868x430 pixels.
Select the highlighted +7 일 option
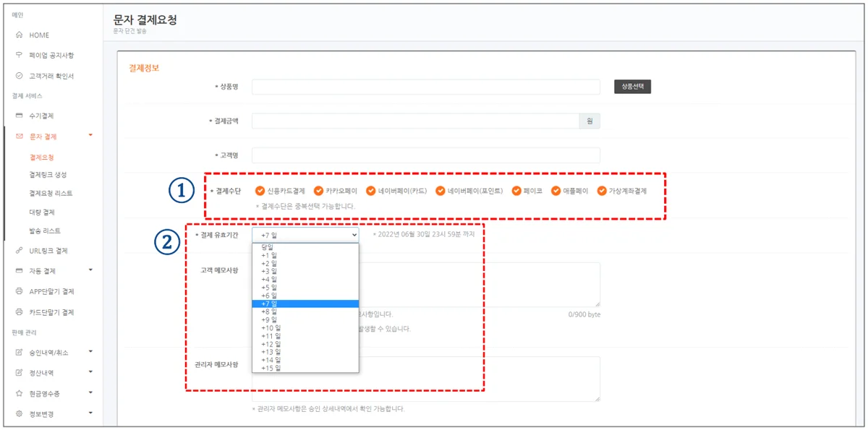click(305, 304)
